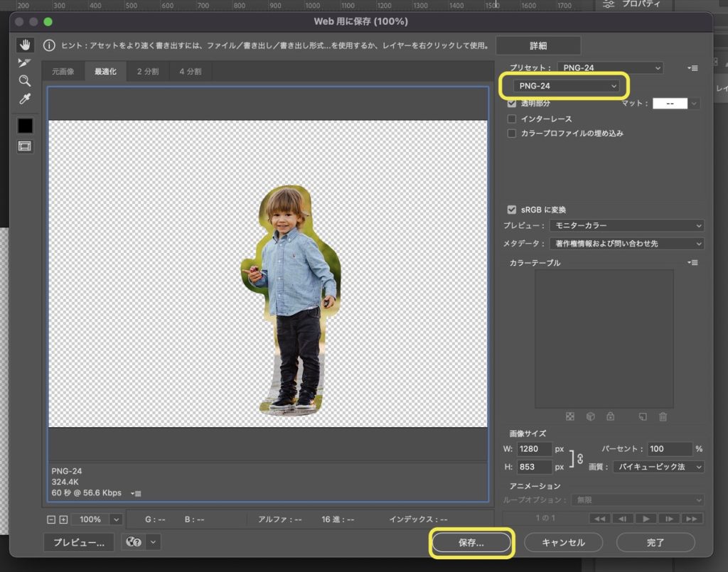Click web-safe shift cube icon

pyautogui.click(x=591, y=416)
